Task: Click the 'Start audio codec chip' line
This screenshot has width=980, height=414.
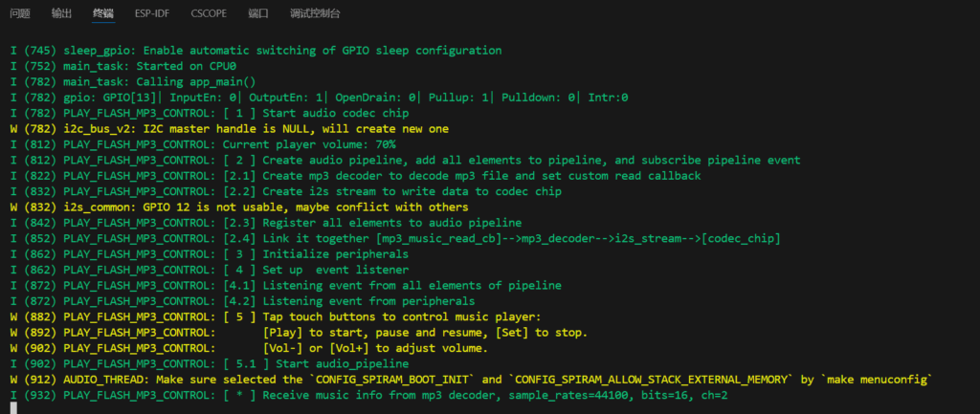Action: click(210, 113)
